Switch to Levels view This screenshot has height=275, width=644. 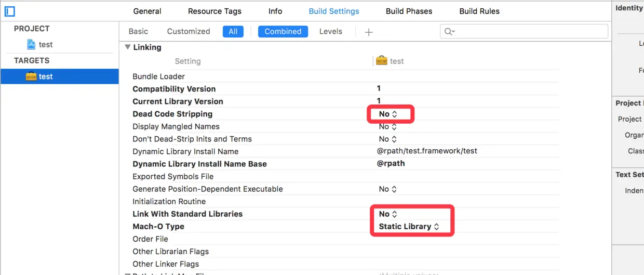pos(330,31)
